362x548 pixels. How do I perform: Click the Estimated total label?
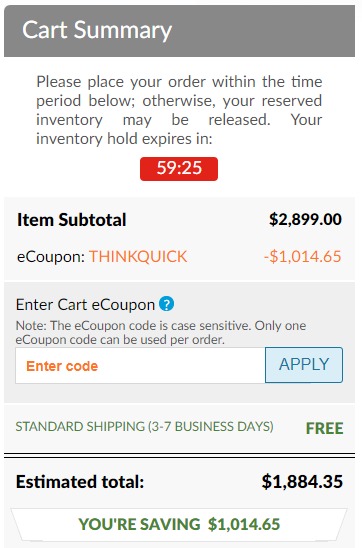tap(80, 482)
